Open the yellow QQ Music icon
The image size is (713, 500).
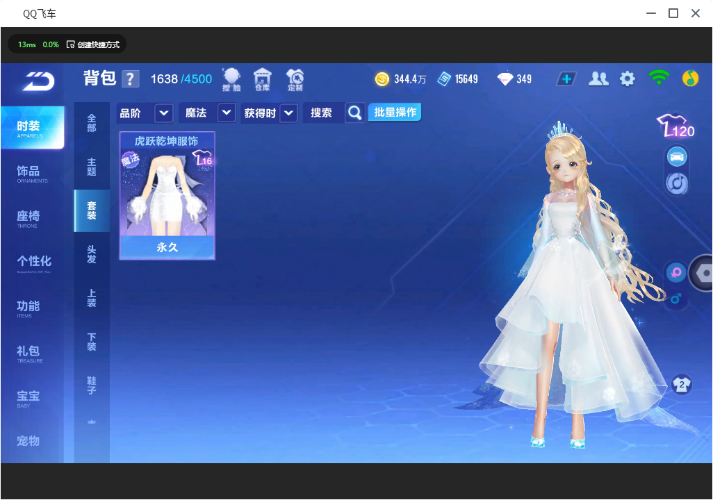(x=690, y=78)
